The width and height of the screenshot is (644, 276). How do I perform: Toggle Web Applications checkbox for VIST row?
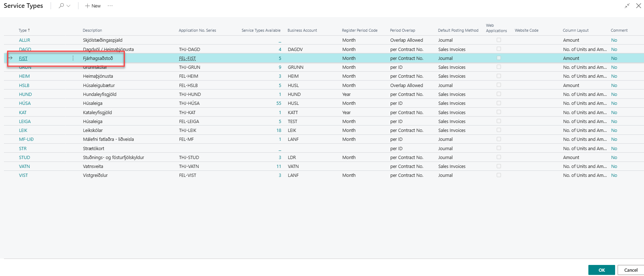(x=499, y=175)
